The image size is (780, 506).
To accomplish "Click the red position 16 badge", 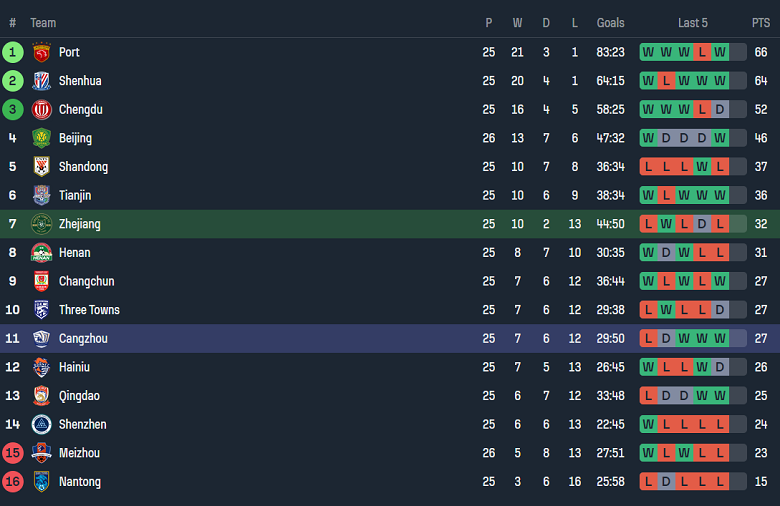I will pos(13,482).
